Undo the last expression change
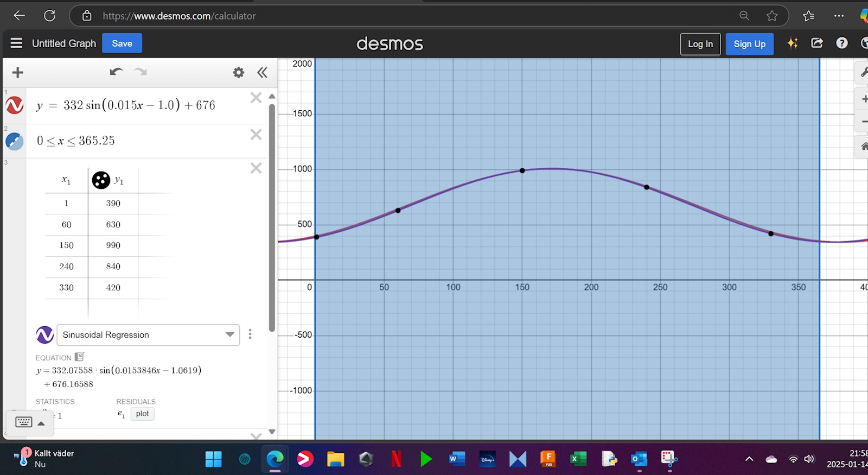Screen dimensions: 868x475 pos(116,72)
